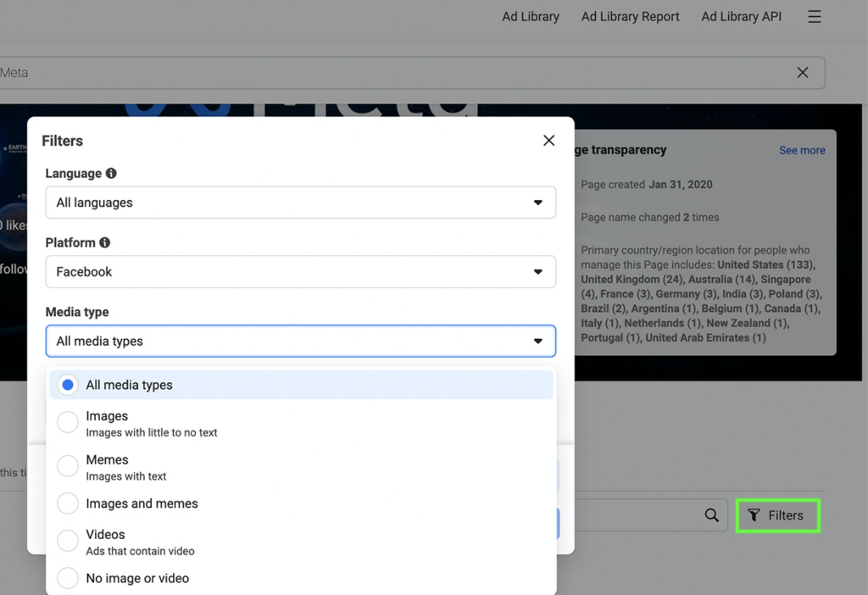This screenshot has width=868, height=595.
Task: Click See more in page transparency
Action: [x=801, y=150]
